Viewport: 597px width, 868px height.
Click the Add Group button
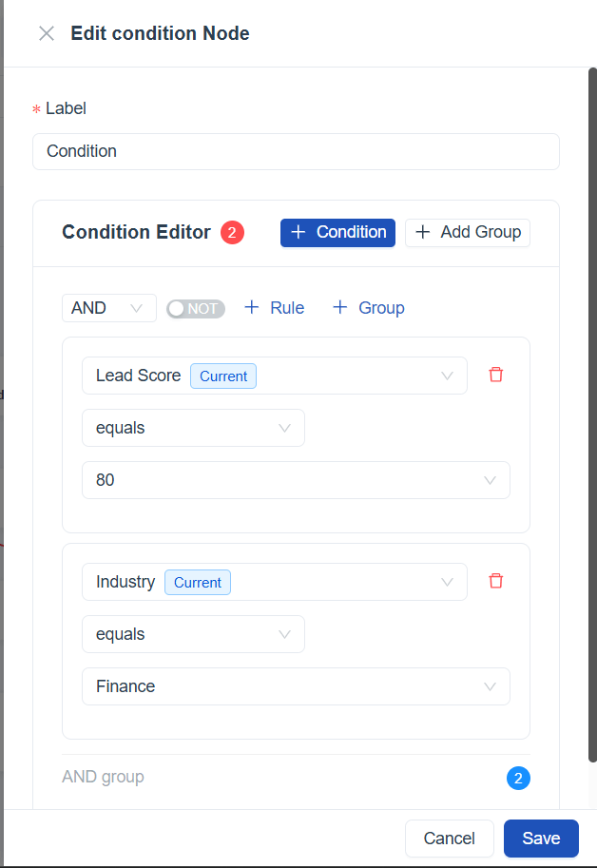pyautogui.click(x=467, y=232)
